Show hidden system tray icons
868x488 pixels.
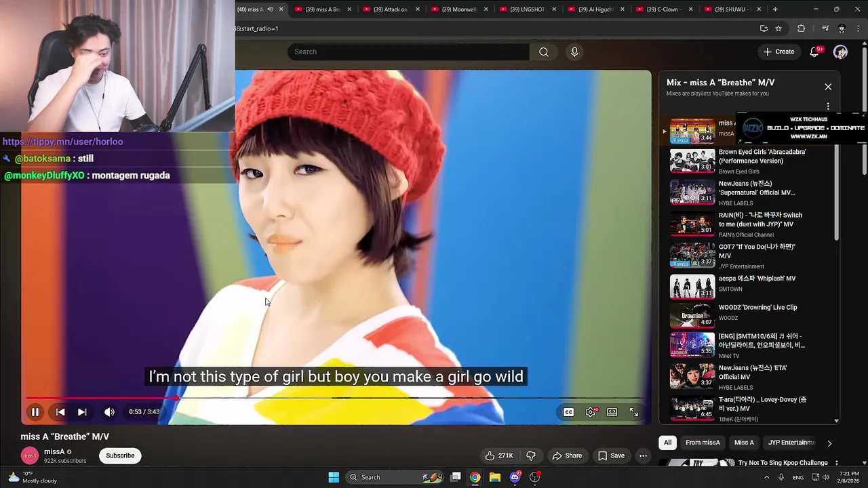767,477
